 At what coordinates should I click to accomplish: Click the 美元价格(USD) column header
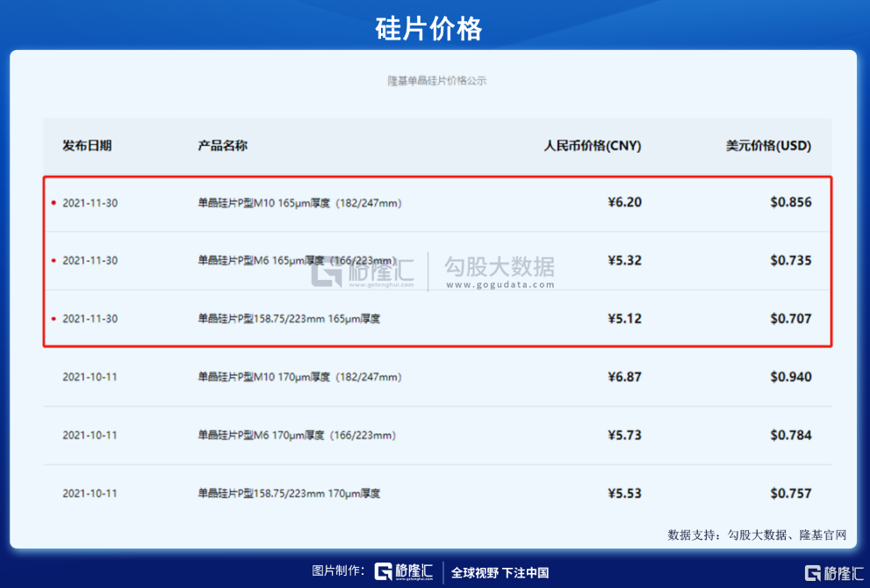768,146
